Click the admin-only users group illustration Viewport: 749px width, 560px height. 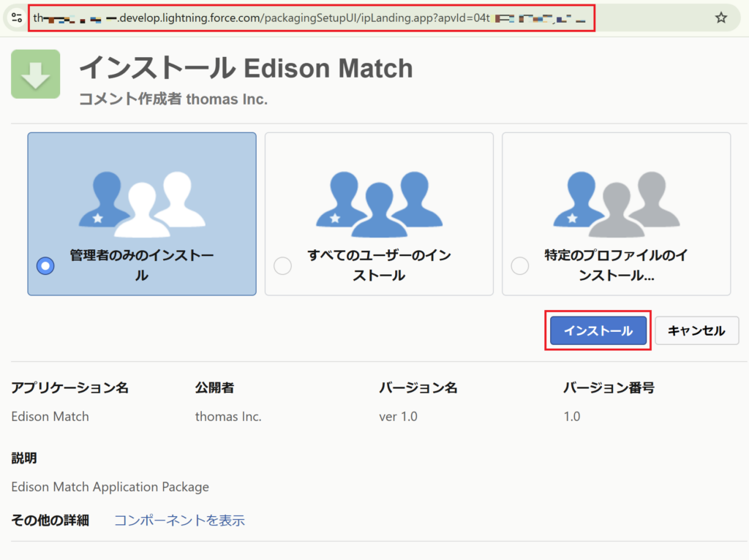pyautogui.click(x=142, y=204)
